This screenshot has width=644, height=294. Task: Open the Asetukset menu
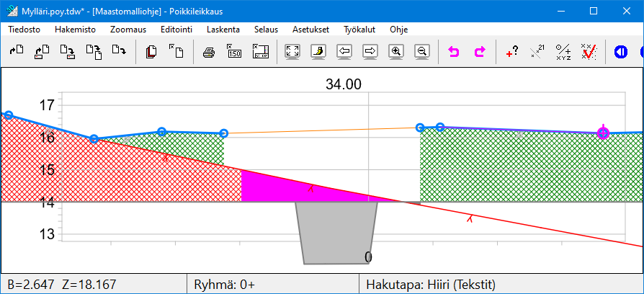click(311, 30)
